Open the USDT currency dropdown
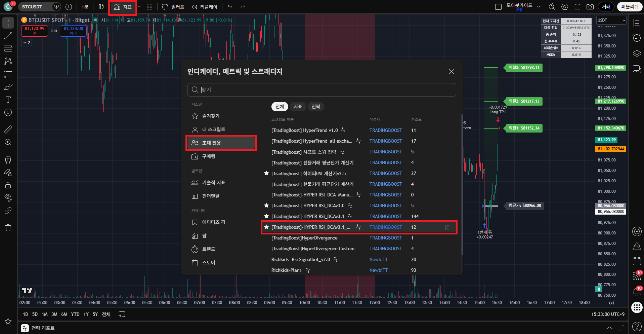The height and width of the screenshot is (334, 644). 611,20
